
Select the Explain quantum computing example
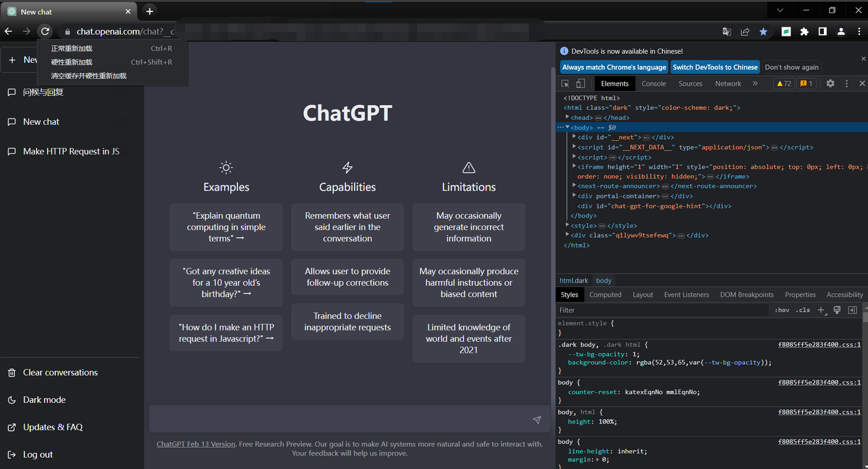click(226, 227)
